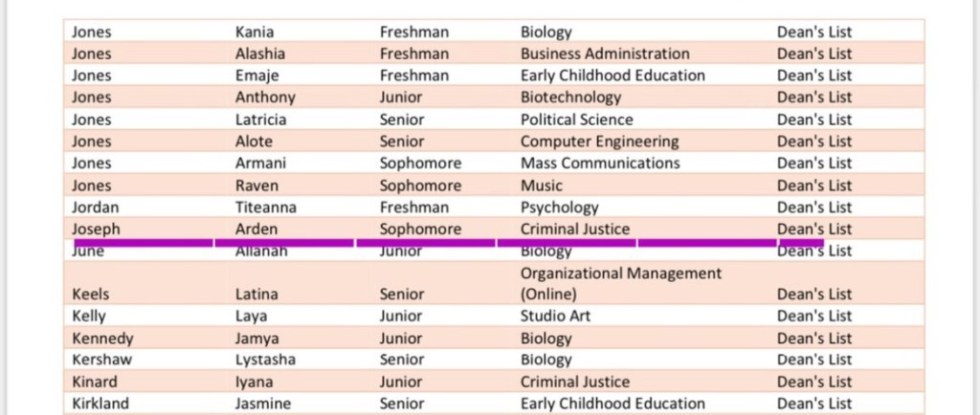Screen dimensions: 980x415
Task: Click the first name Jasmine
Action: [x=262, y=404]
